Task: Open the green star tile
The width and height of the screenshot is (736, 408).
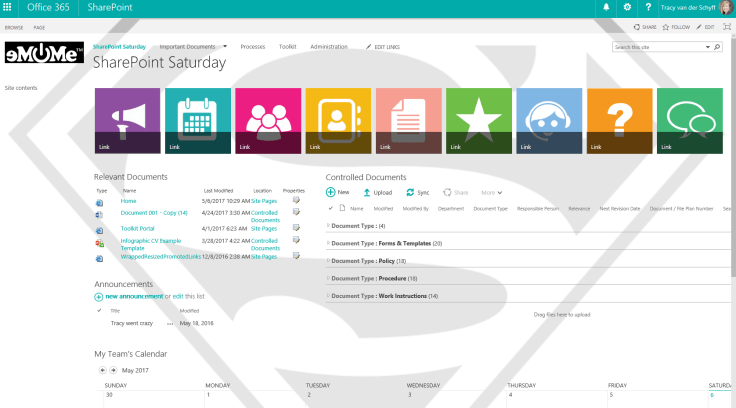Action: [x=478, y=121]
